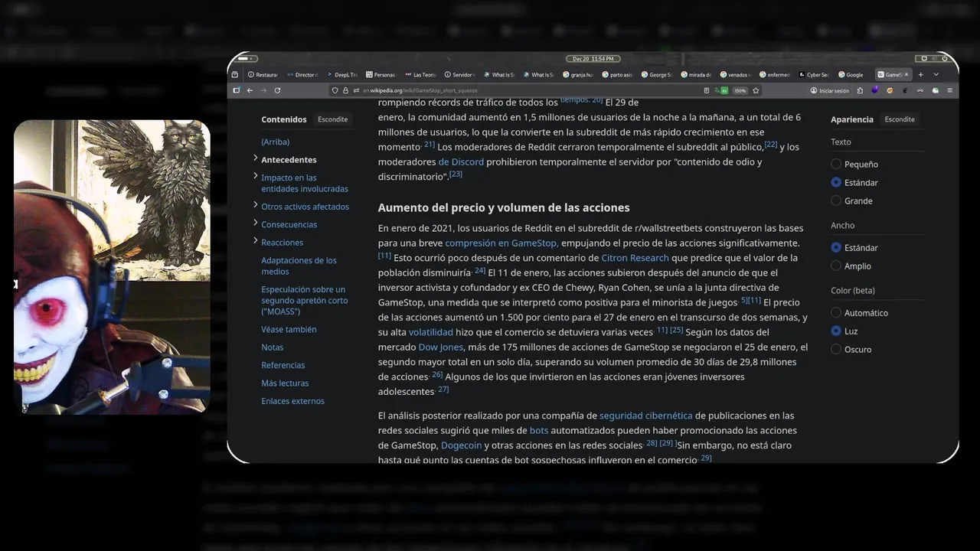Expand Otros activos afectados chevron
The image size is (980, 551).
[x=255, y=205]
